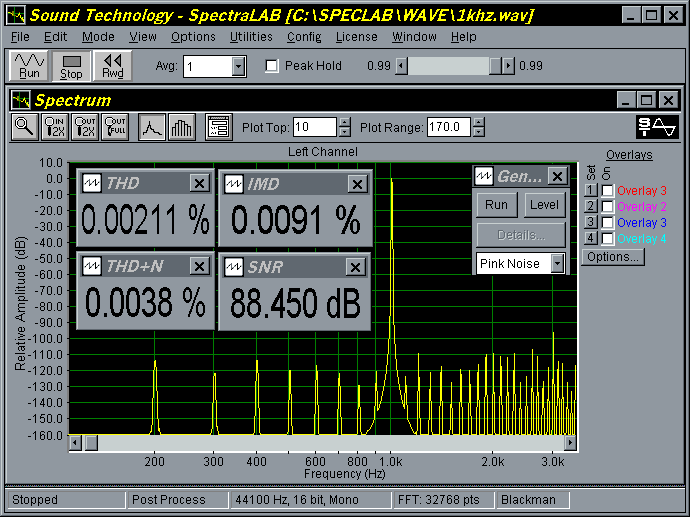This screenshot has width=690, height=517.
Task: Click the generator Level button
Action: pyautogui.click(x=544, y=205)
